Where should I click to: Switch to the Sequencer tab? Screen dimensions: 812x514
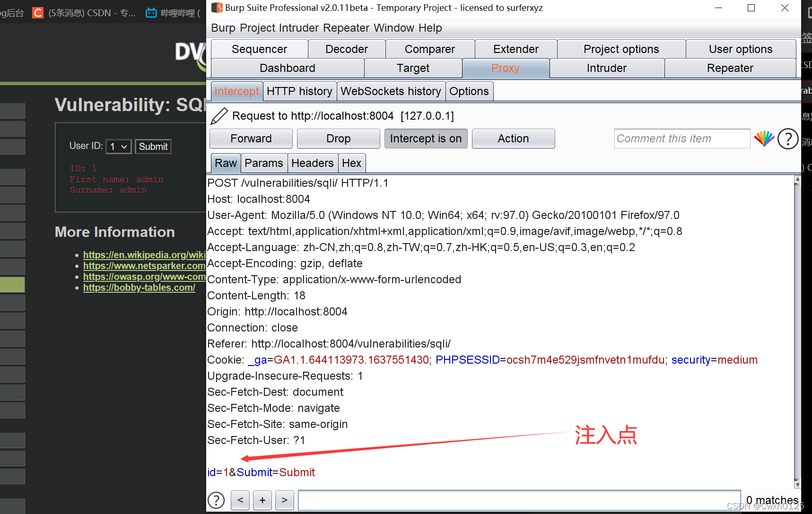click(x=259, y=49)
